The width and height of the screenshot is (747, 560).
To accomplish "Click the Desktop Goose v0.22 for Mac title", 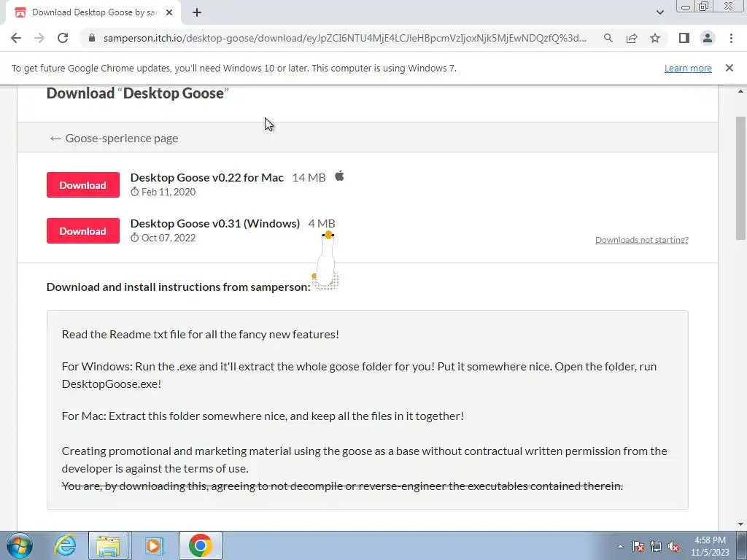I will pyautogui.click(x=206, y=178).
